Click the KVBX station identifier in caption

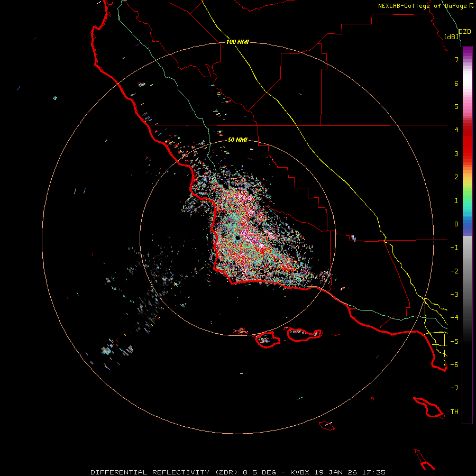300,472
